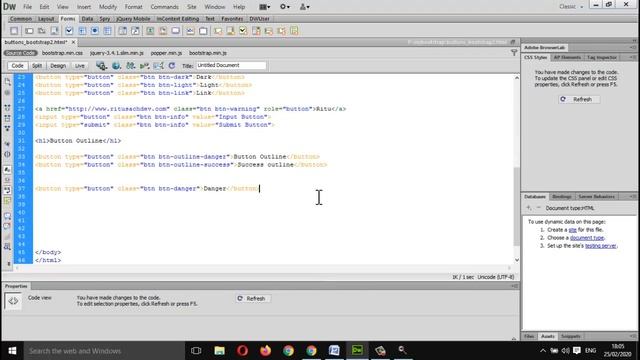Viewport: 640px width, 360px height.
Task: Toggle Live view
Action: (x=80, y=66)
